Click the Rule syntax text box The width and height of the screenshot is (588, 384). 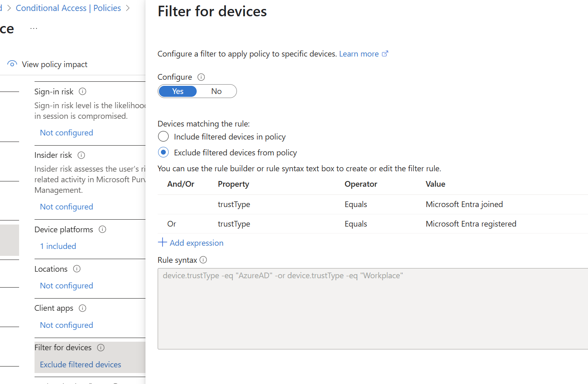tap(373, 309)
